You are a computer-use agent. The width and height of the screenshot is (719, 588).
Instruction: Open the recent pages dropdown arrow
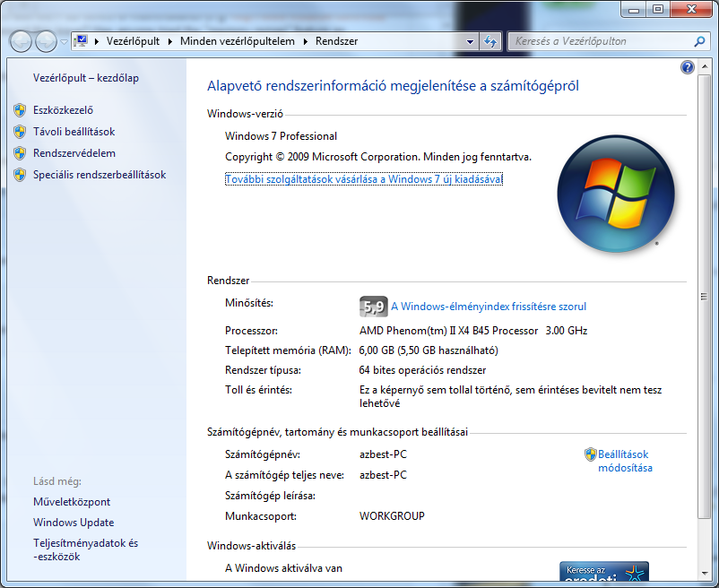pyautogui.click(x=64, y=42)
